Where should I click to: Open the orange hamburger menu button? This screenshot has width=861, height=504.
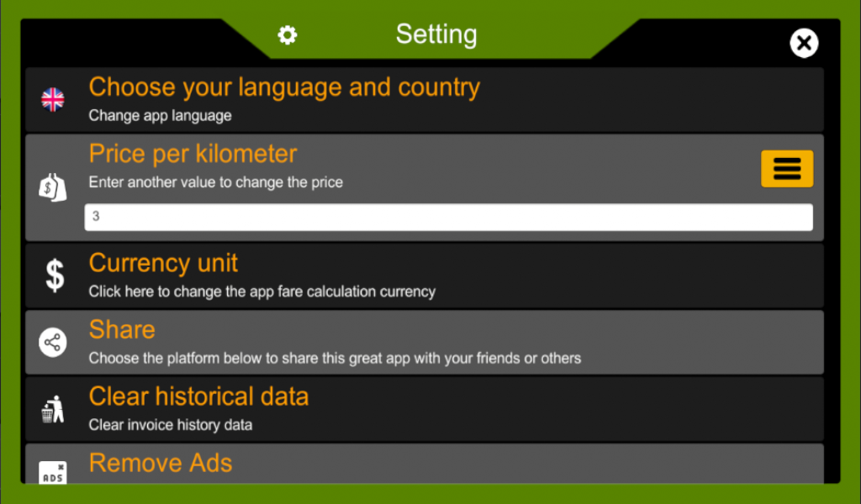(787, 168)
